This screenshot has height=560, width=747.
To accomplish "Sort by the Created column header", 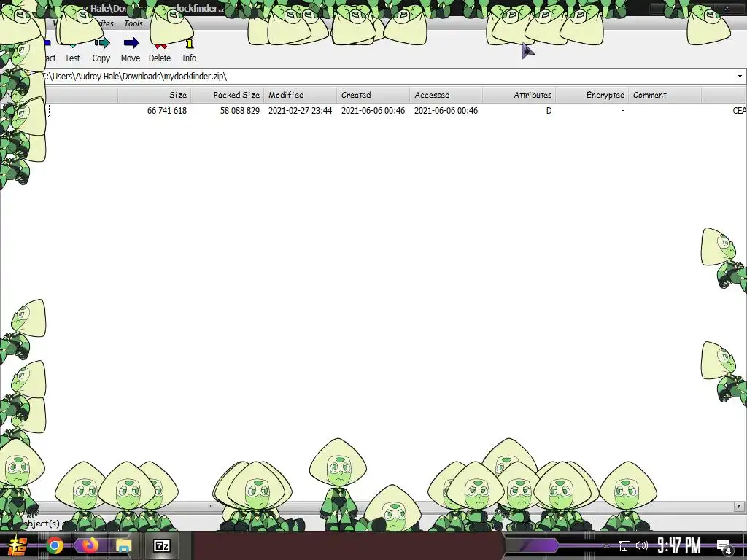I will click(x=373, y=95).
